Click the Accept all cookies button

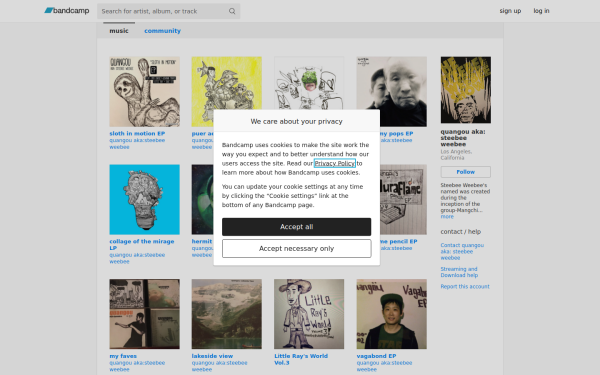point(297,227)
